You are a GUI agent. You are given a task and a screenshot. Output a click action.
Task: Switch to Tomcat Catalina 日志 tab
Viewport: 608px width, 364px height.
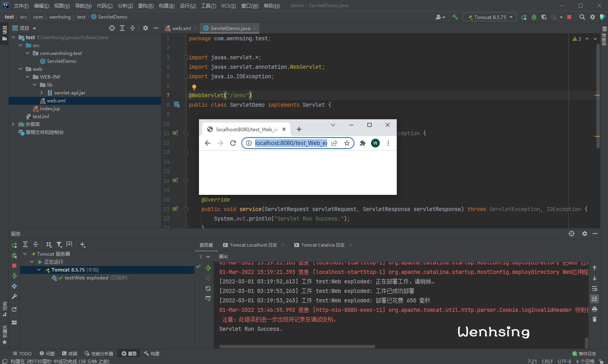pyautogui.click(x=323, y=245)
